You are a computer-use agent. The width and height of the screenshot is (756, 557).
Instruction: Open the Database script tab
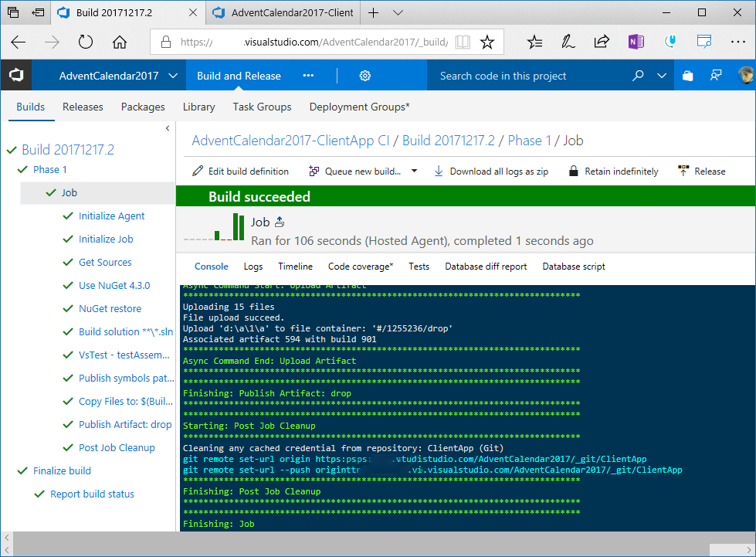[573, 267]
